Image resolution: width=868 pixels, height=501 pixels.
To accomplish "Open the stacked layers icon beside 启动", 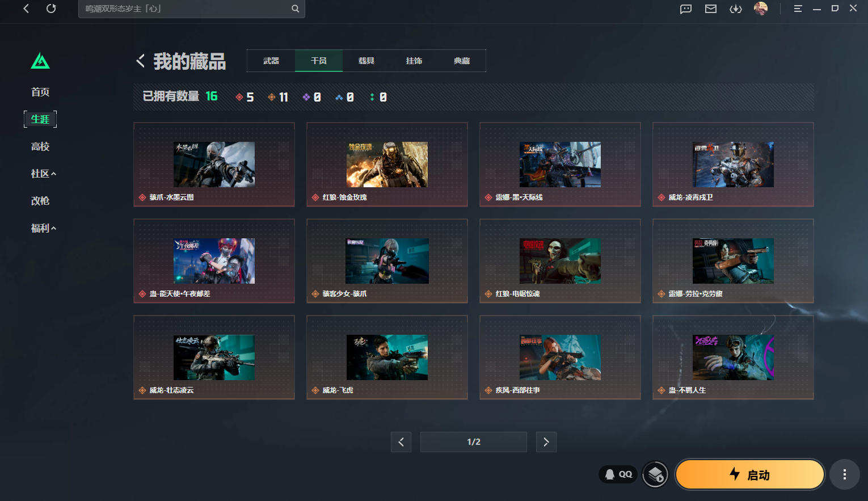I will (655, 474).
